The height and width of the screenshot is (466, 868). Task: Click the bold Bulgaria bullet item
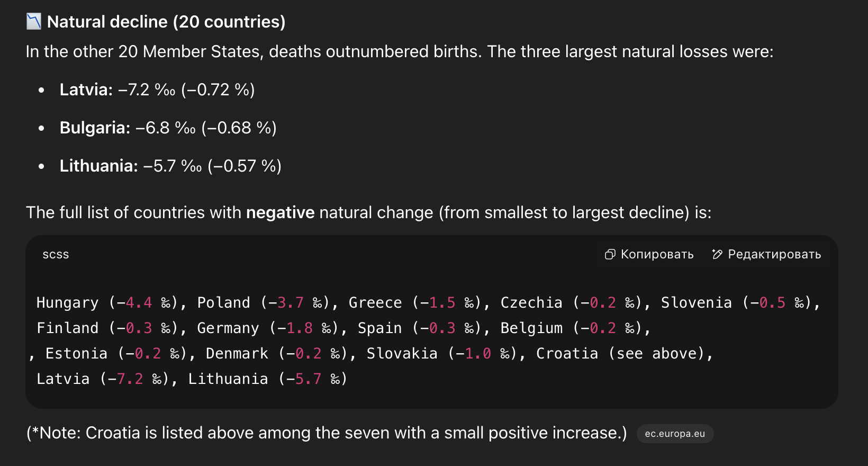point(168,128)
